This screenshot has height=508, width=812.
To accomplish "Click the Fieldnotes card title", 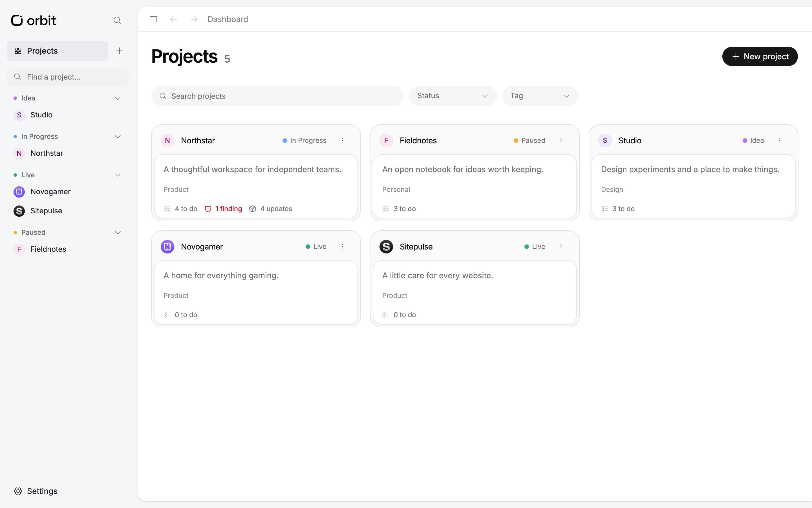I will coord(418,141).
